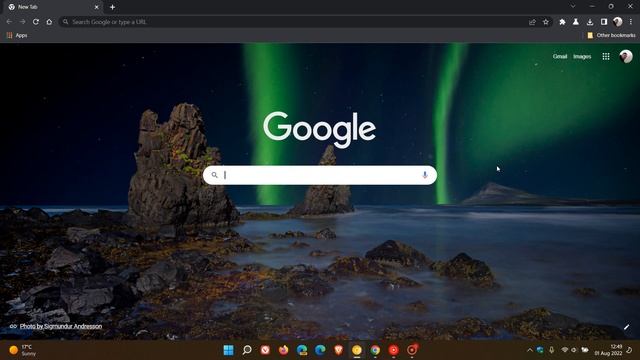Open the clock showing 01 Aug 2022
The width and height of the screenshot is (640, 360).
click(609, 350)
